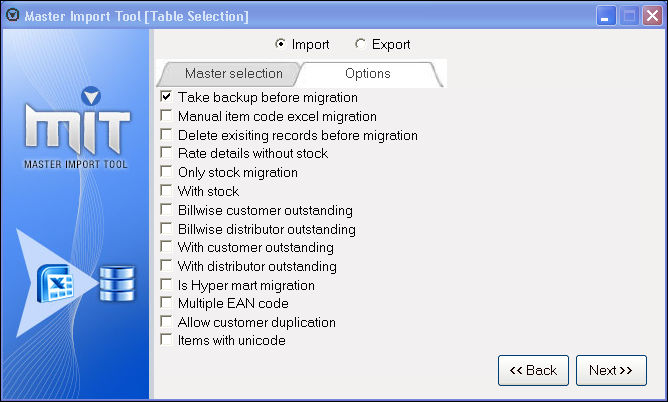Enable Rate details without stock

click(166, 154)
